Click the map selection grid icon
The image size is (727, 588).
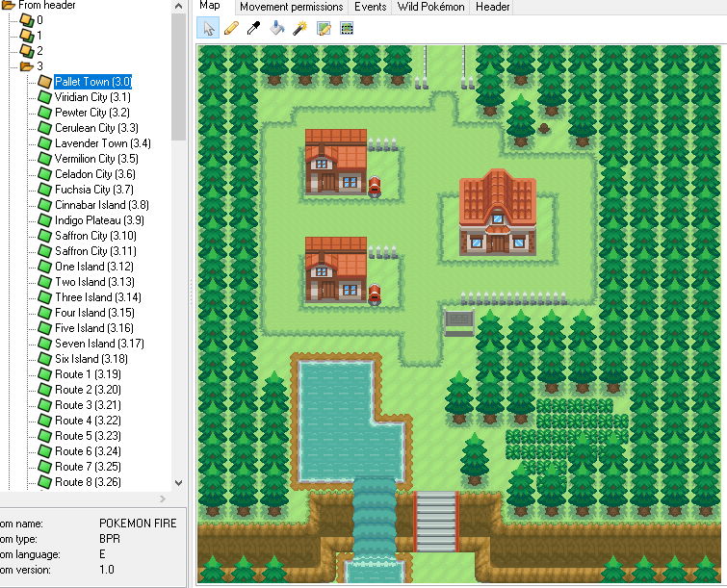[347, 28]
